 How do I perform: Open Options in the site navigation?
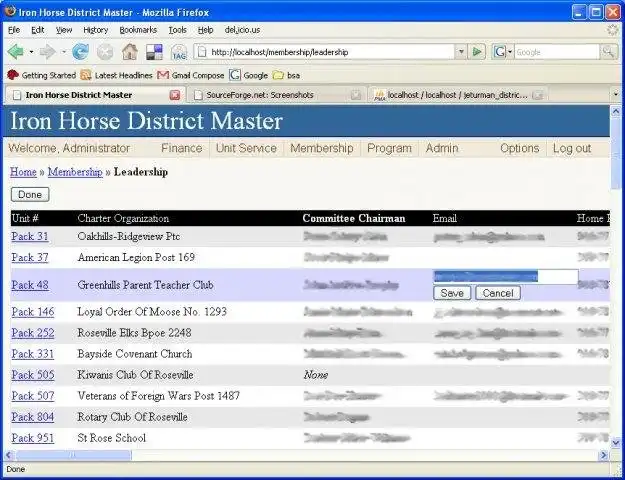(519, 148)
